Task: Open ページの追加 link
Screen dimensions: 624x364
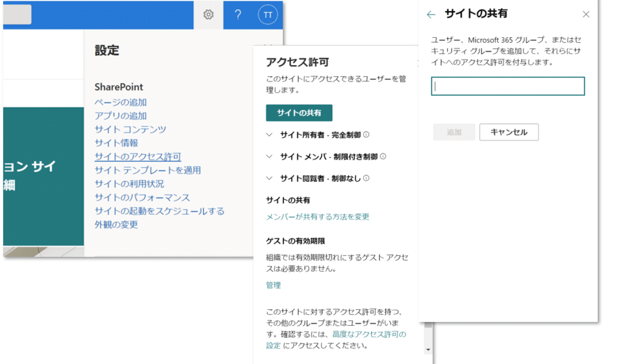Action: pyautogui.click(x=121, y=102)
